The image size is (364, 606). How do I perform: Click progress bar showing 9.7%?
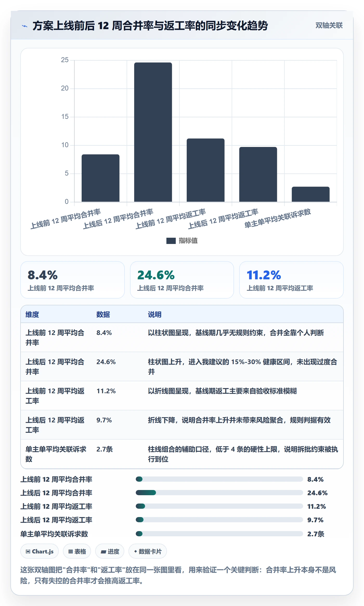(219, 520)
